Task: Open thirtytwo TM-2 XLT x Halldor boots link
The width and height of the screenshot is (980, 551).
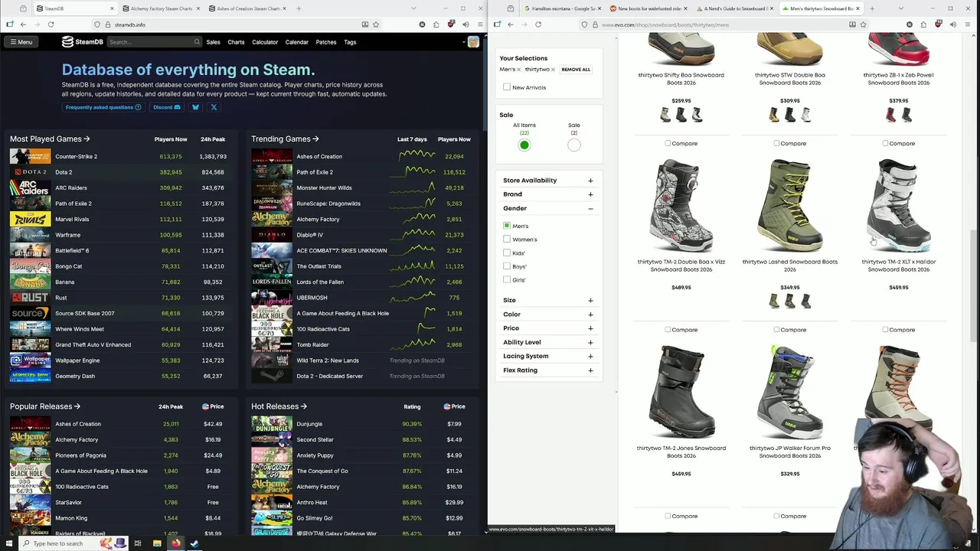Action: point(899,266)
